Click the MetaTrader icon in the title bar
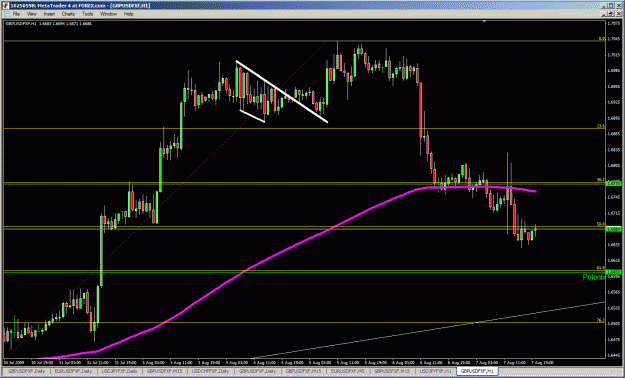Image resolution: width=625 pixels, height=378 pixels. (5, 6)
